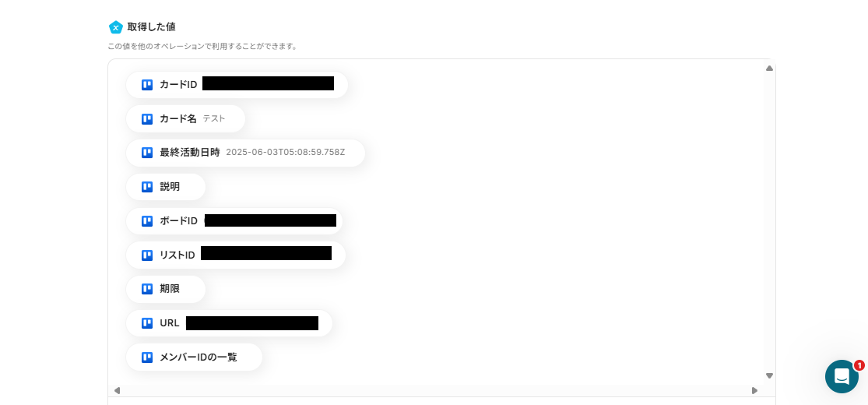Image resolution: width=868 pixels, height=405 pixels.
Task: Select the カード名 テスト value chip
Action: tap(185, 118)
